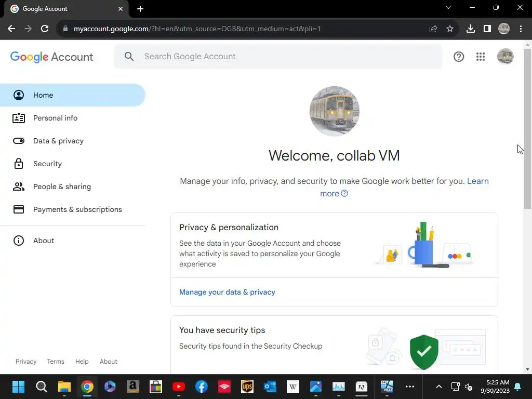View site information lock icon

pyautogui.click(x=65, y=29)
